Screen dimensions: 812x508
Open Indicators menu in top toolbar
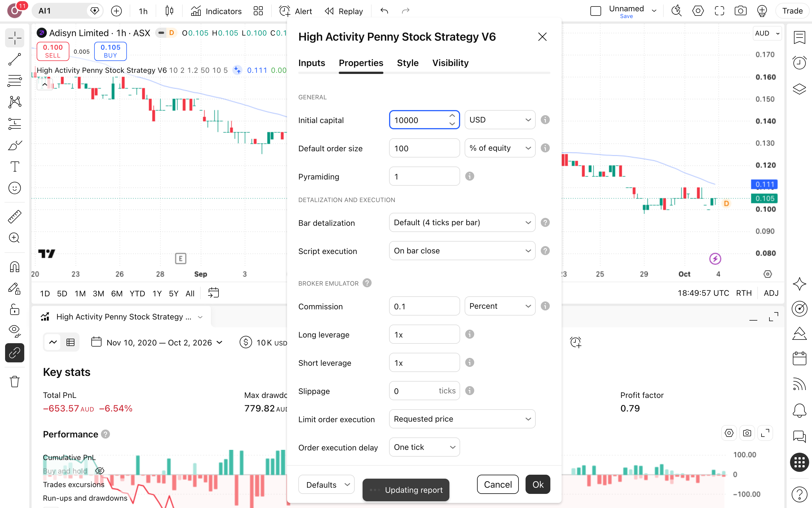pyautogui.click(x=216, y=11)
